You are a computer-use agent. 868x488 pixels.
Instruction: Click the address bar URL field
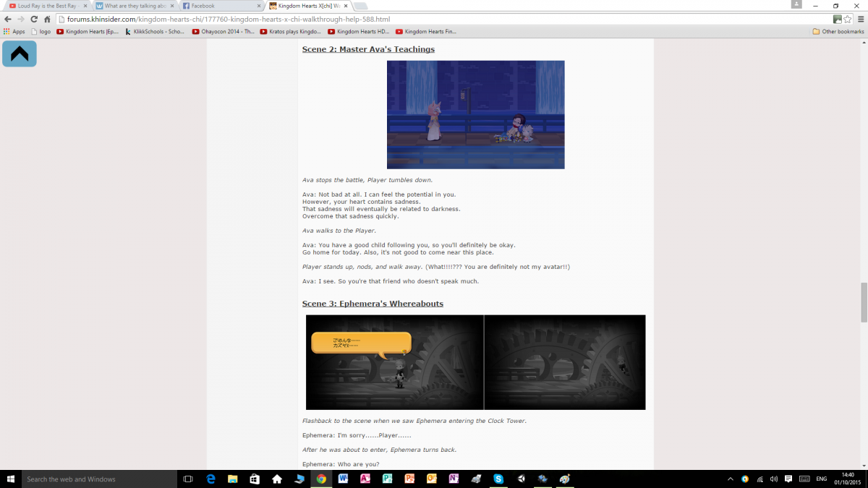pyautogui.click(x=434, y=20)
